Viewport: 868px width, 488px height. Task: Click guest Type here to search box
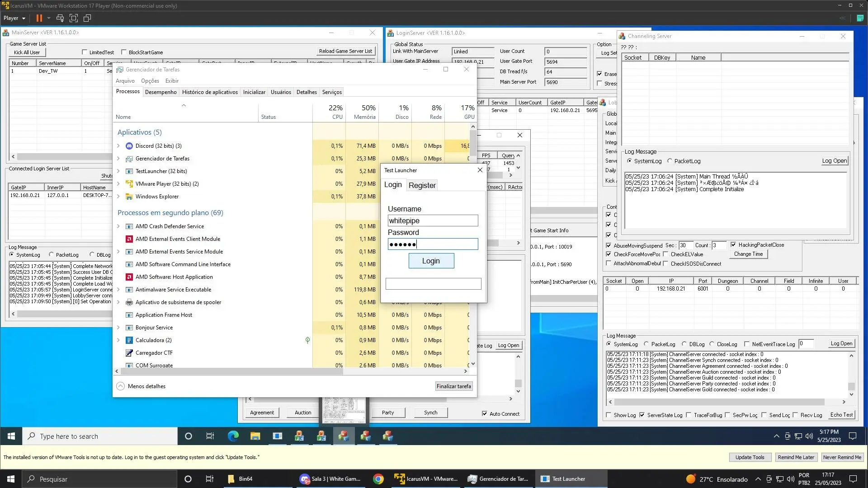coord(100,436)
